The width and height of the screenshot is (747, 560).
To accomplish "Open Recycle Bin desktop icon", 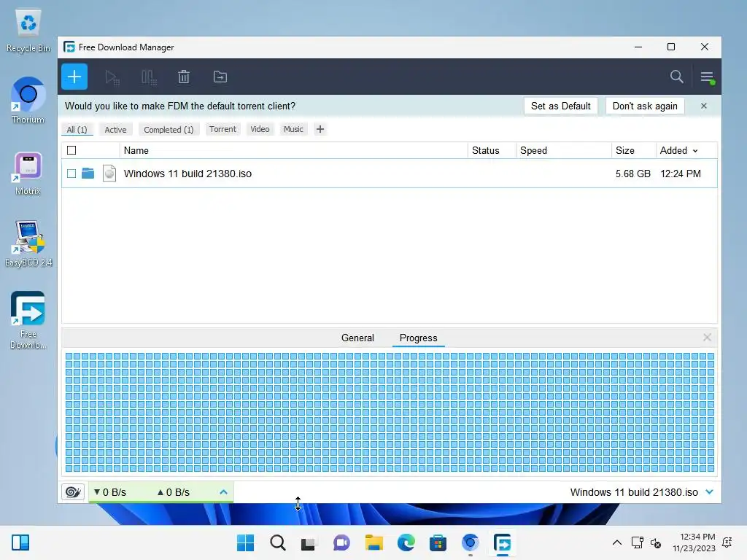I will point(28,31).
